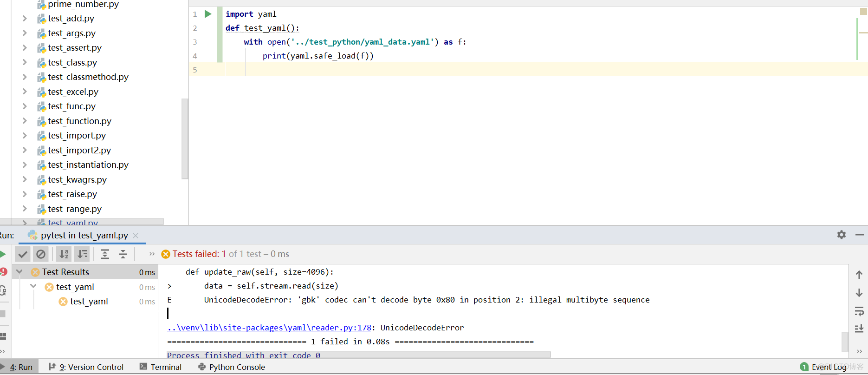This screenshot has width=868, height=375.
Task: Click console horizontal scrollbar
Action: (x=358, y=355)
